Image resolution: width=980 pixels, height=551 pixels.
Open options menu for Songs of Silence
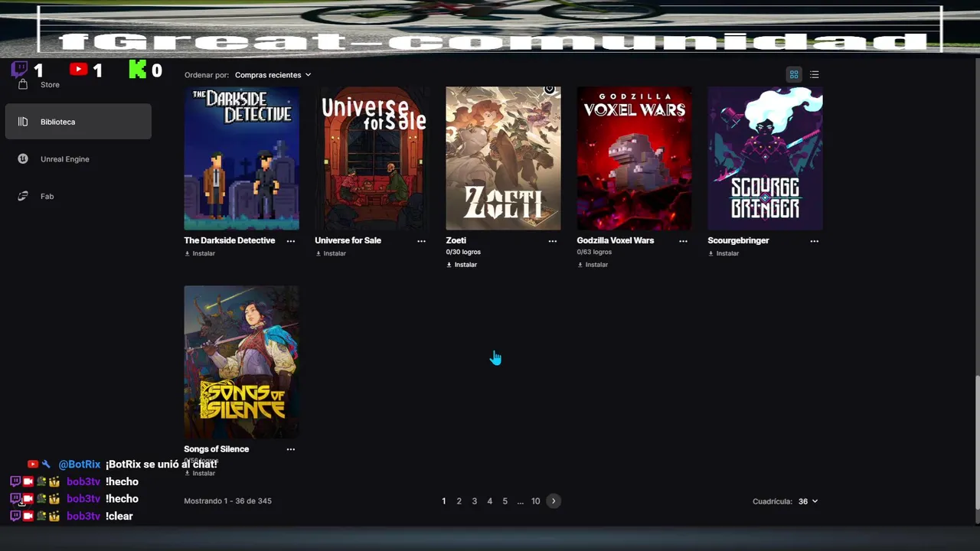[x=291, y=450]
